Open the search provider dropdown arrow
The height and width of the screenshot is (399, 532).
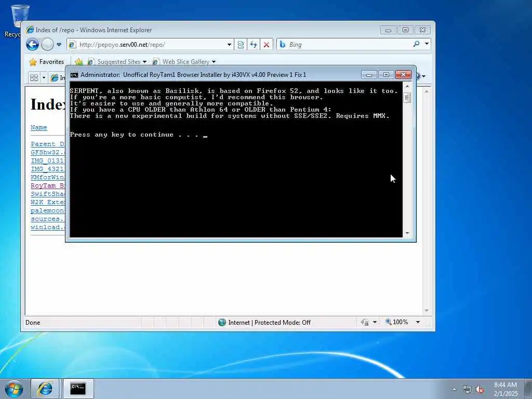[427, 44]
